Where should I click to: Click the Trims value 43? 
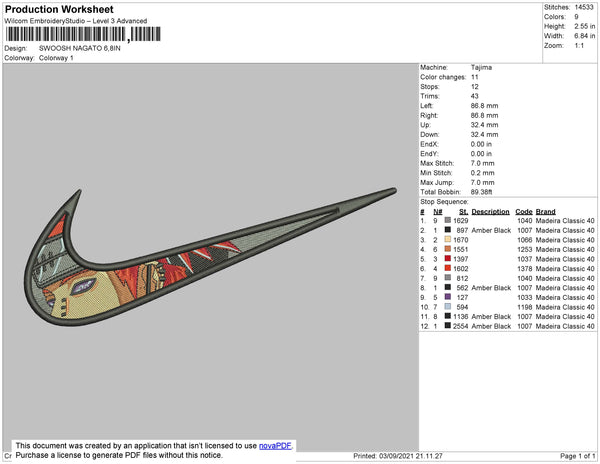pyautogui.click(x=474, y=96)
